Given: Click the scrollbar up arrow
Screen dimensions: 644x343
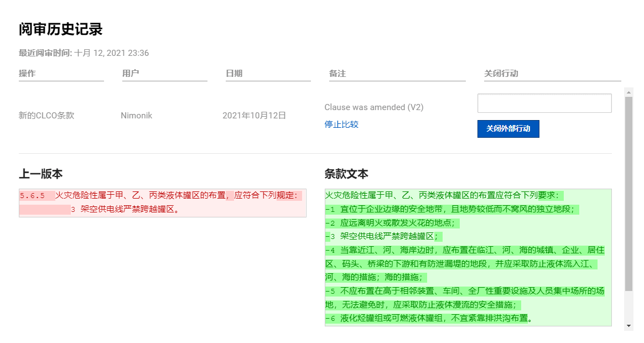Looking at the screenshot, I should coord(629,91).
